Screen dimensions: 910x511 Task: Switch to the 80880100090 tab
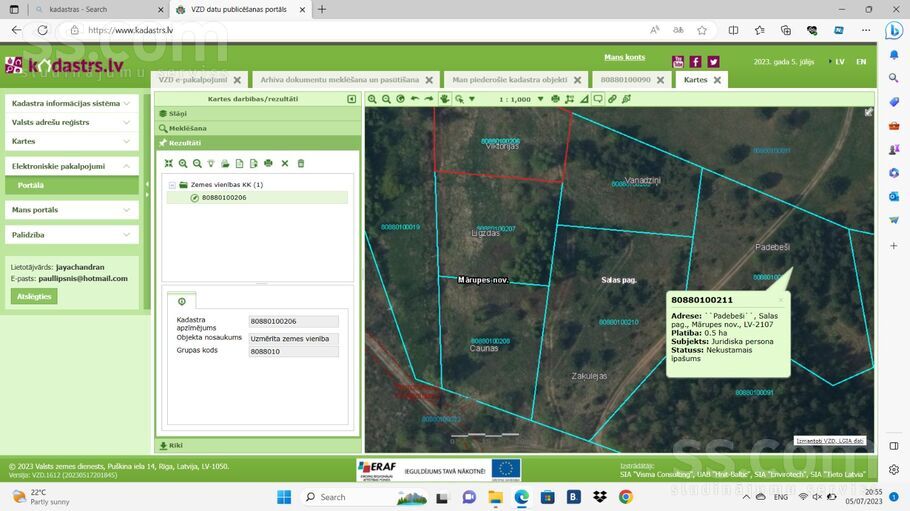click(626, 80)
